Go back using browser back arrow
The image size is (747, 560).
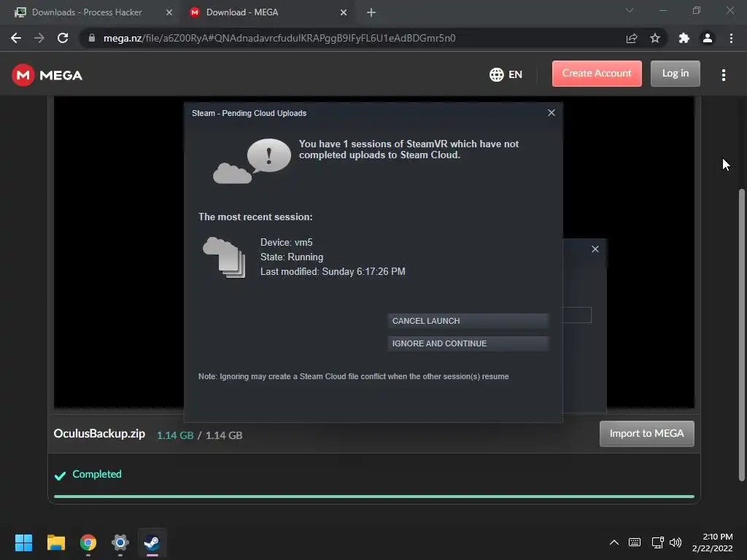[x=16, y=38]
